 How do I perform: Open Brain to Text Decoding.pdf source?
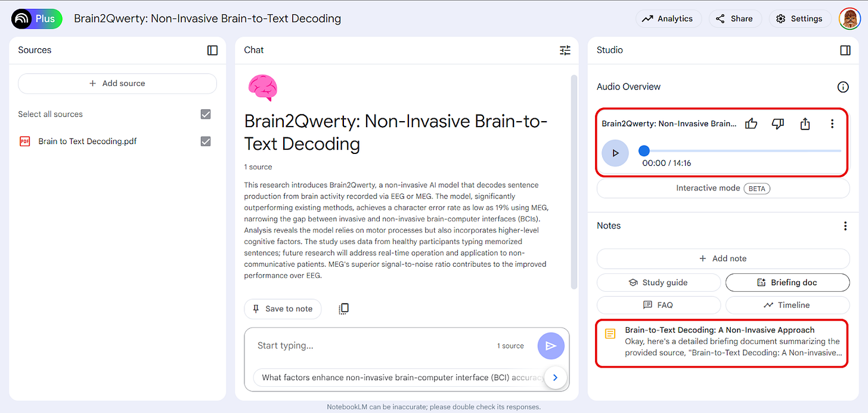click(88, 141)
